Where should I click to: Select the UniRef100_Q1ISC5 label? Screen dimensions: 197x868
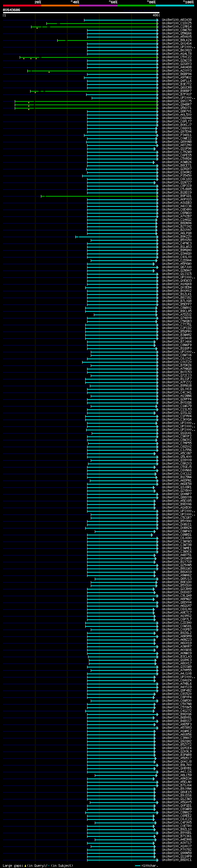click(176, 274)
